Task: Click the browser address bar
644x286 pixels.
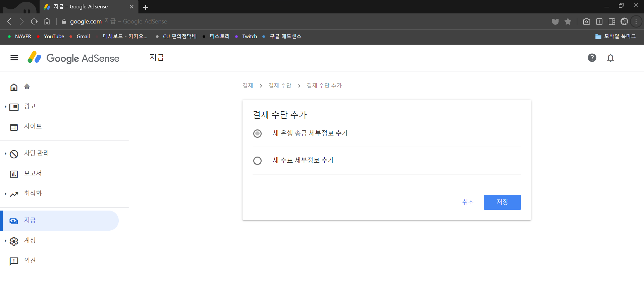Action: click(302, 21)
